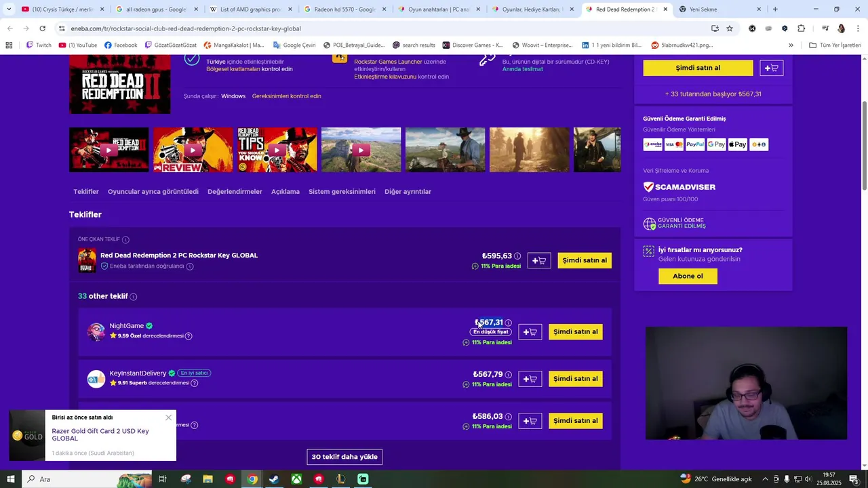The width and height of the screenshot is (868, 488).
Task: Click the address bar URL field
Action: (380, 28)
